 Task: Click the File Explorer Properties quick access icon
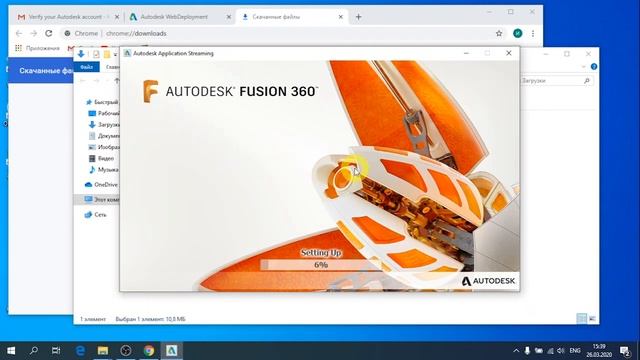pos(96,54)
